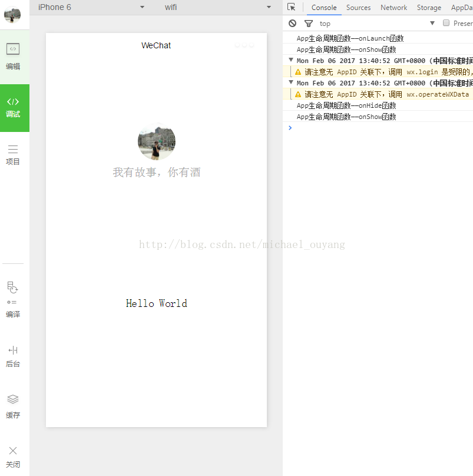473x476 pixels.
Task: Click the Hello World text in simulator
Action: coord(156,303)
